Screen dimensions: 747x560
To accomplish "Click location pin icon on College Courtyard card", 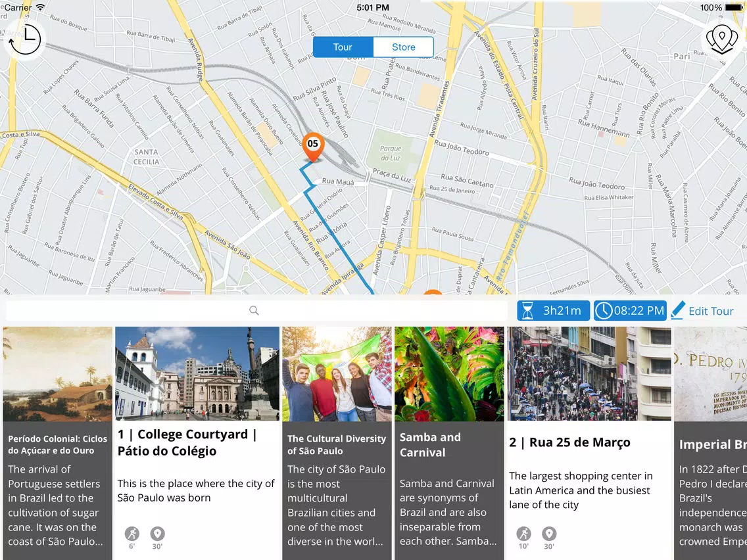I will coord(157,534).
